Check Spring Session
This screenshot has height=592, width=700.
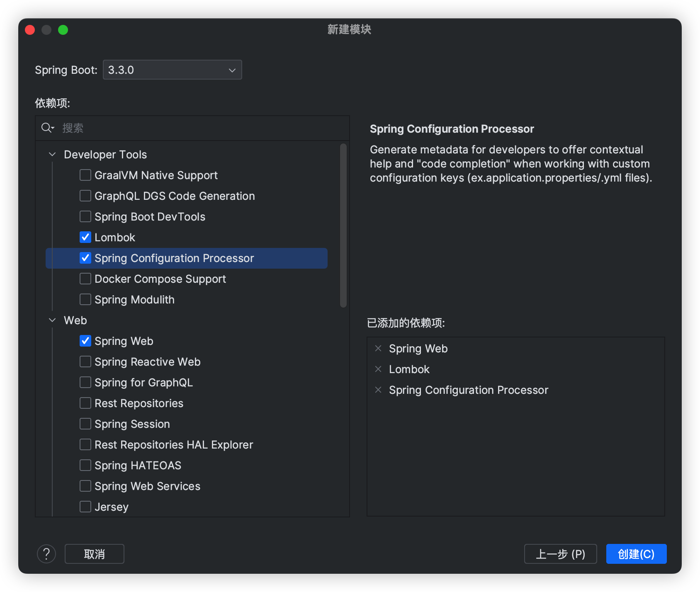click(x=85, y=424)
